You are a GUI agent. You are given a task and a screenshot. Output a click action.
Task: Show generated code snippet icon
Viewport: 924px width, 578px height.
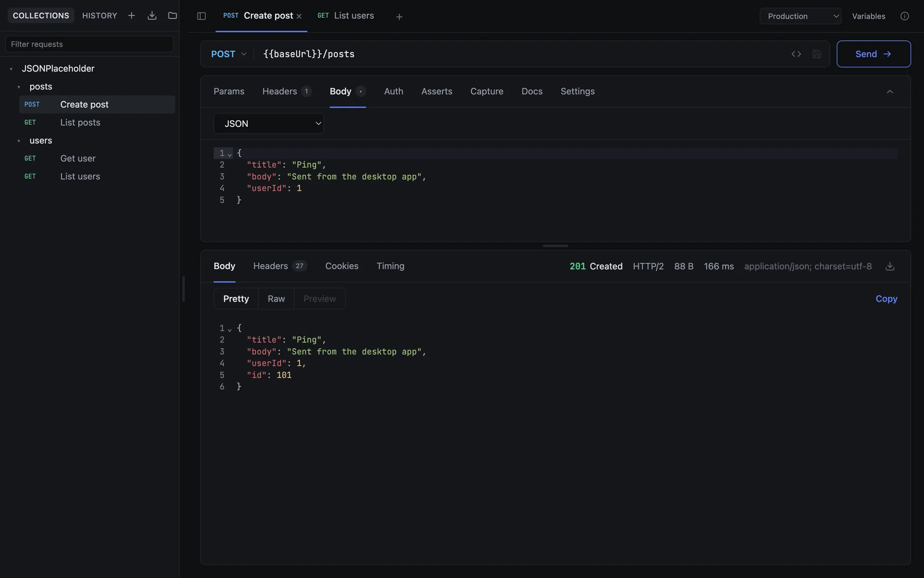pos(796,54)
